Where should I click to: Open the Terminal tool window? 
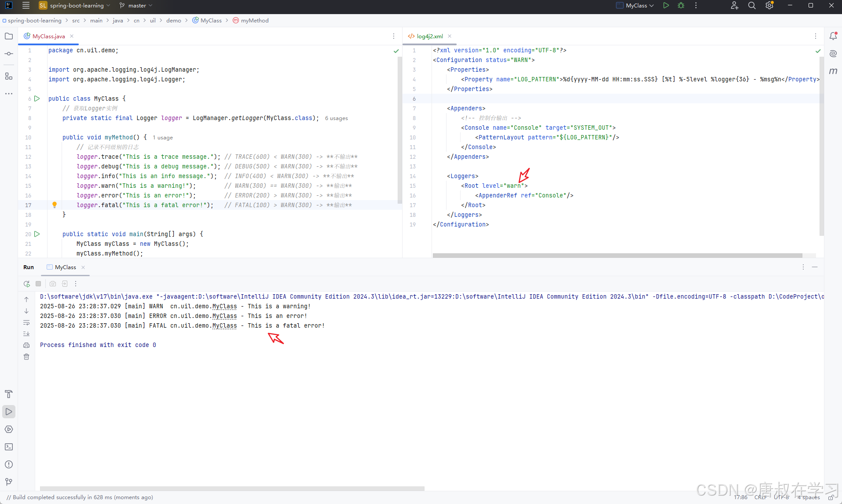(x=9, y=447)
